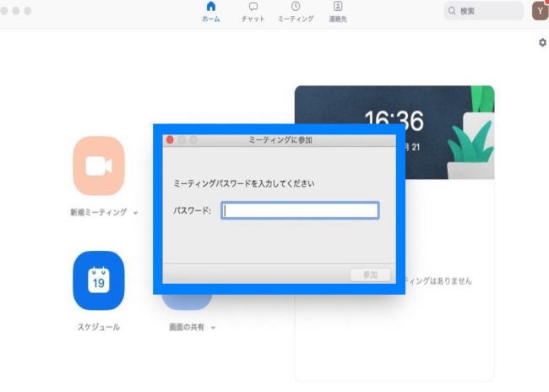Close the ミーティングに参加 dialog

[x=170, y=139]
